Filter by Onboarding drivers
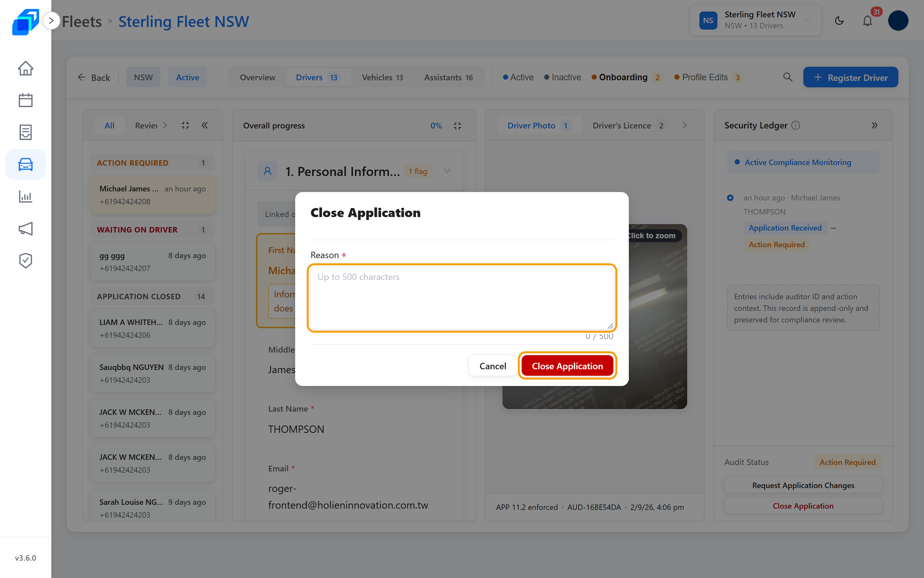The height and width of the screenshot is (578, 924). pos(627,77)
